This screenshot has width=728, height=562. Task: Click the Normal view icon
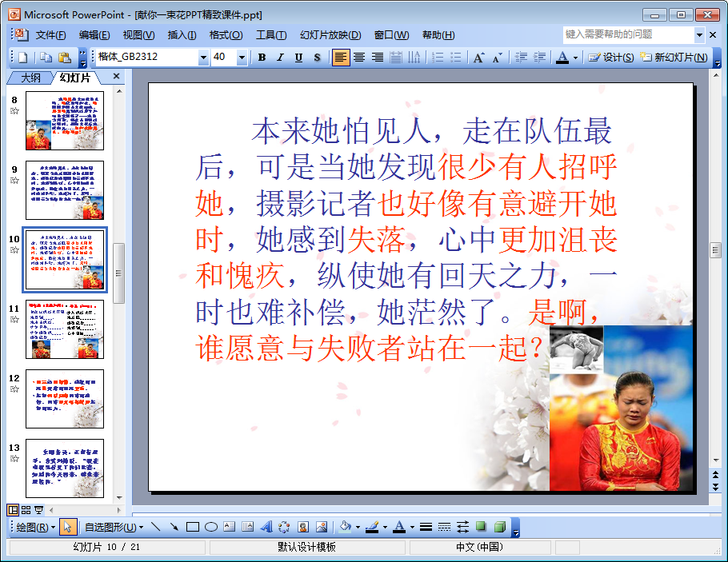point(13,510)
